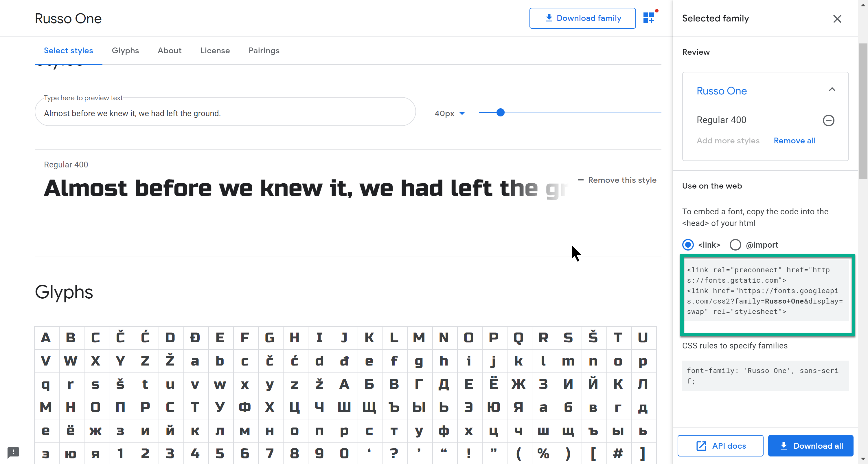The image size is (868, 464).
Task: Click the Download family button
Action: (x=582, y=18)
